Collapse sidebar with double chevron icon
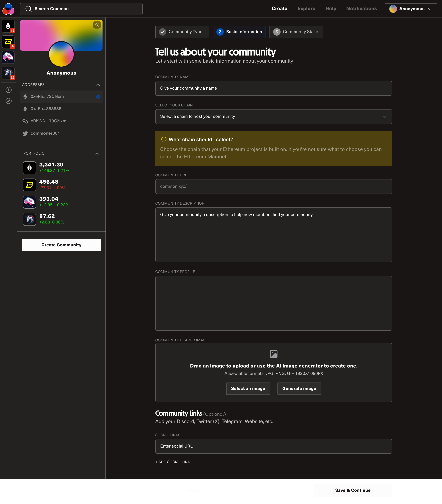Image resolution: width=442 pixels, height=504 pixels. (x=97, y=25)
